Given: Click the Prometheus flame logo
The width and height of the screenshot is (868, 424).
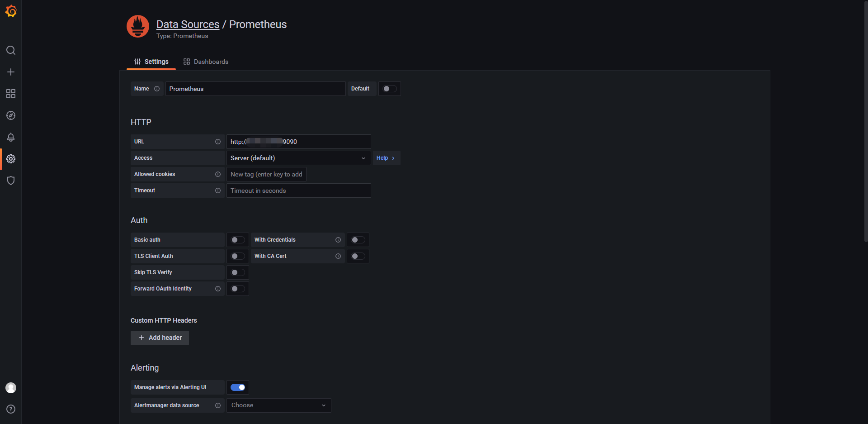Looking at the screenshot, I should pos(138,26).
